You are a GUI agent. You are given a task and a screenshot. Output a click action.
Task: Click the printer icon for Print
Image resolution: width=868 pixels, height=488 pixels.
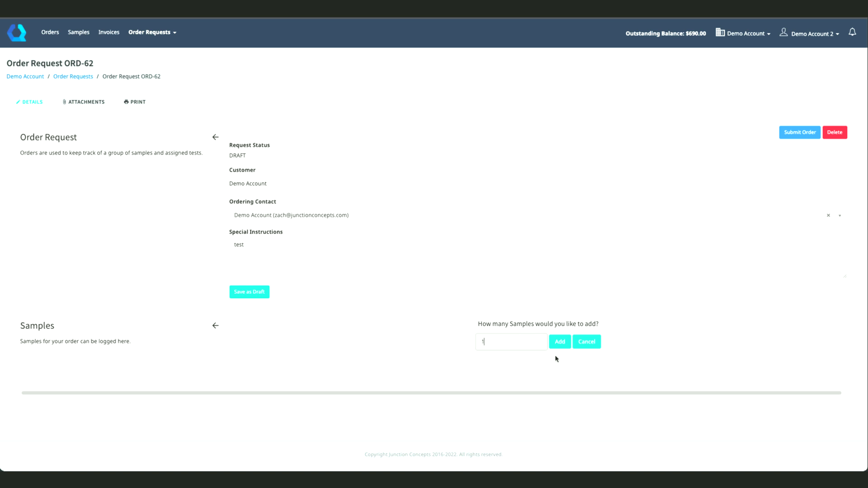click(126, 102)
